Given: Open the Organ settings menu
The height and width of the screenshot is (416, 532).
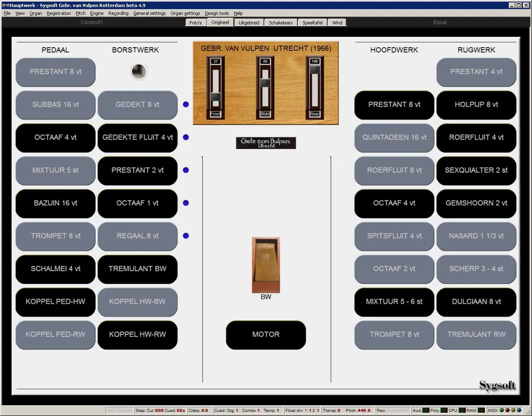Looking at the screenshot, I should tap(185, 13).
